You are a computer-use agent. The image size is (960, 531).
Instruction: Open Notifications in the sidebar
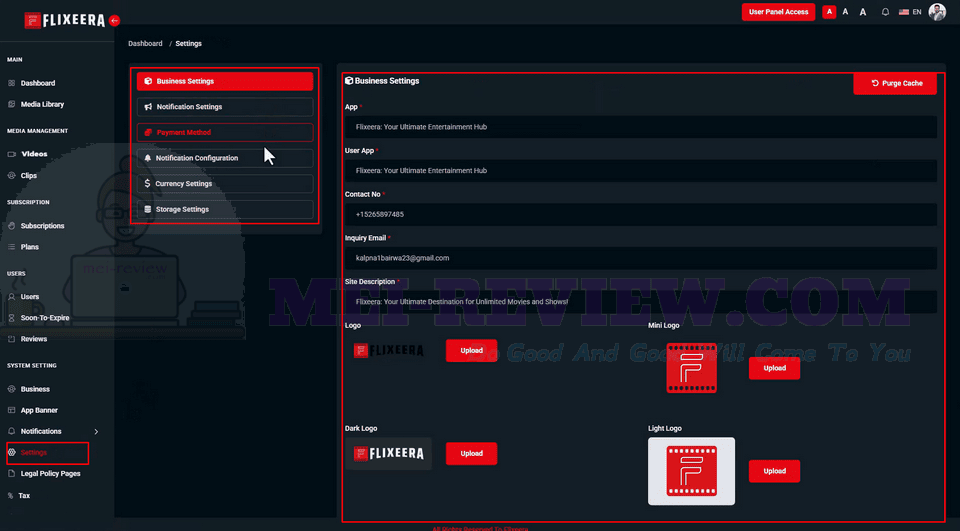click(x=41, y=432)
